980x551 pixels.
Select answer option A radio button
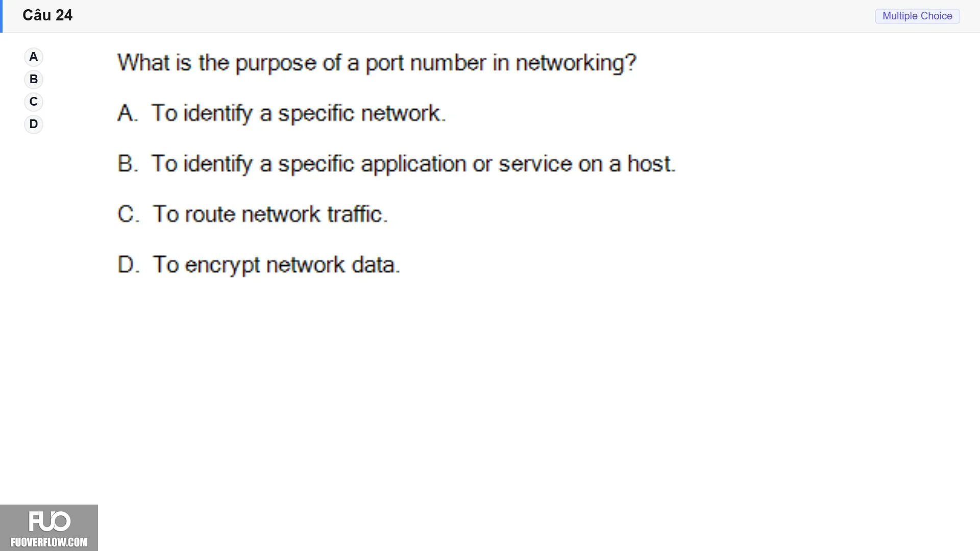tap(34, 57)
